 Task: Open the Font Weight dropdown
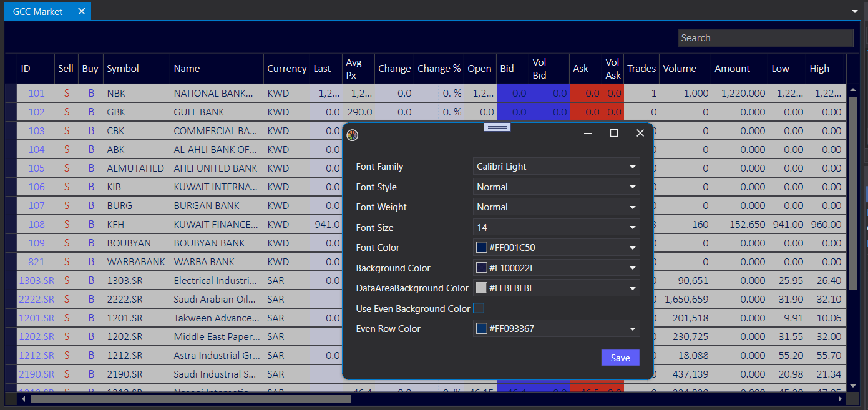tap(633, 207)
